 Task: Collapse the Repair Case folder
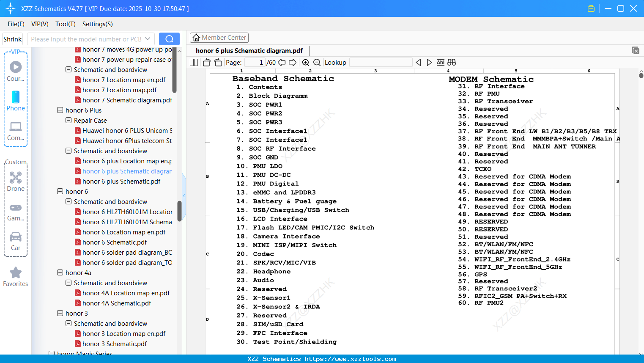pos(69,120)
